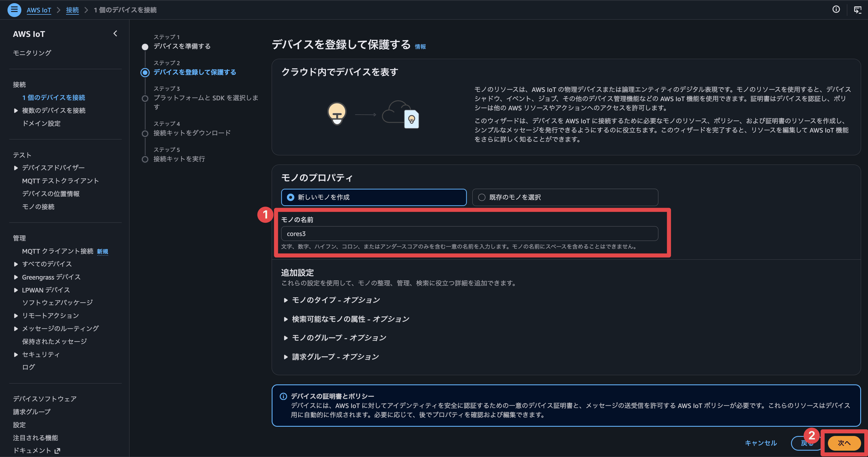The height and width of the screenshot is (457, 868).
Task: Open 注目される機能 in sidebar
Action: pyautogui.click(x=35, y=438)
